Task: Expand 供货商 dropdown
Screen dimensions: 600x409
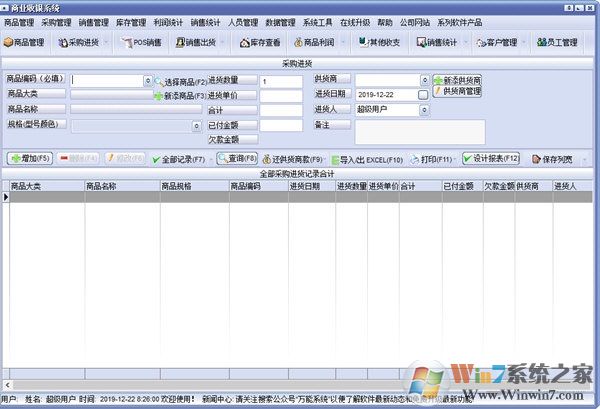Action: click(x=424, y=80)
